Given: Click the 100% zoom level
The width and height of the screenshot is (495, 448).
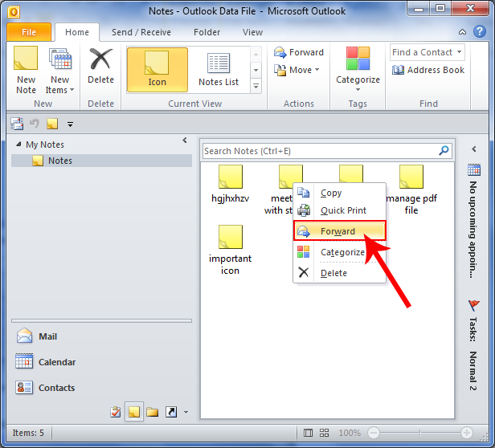Looking at the screenshot, I should coord(350,433).
